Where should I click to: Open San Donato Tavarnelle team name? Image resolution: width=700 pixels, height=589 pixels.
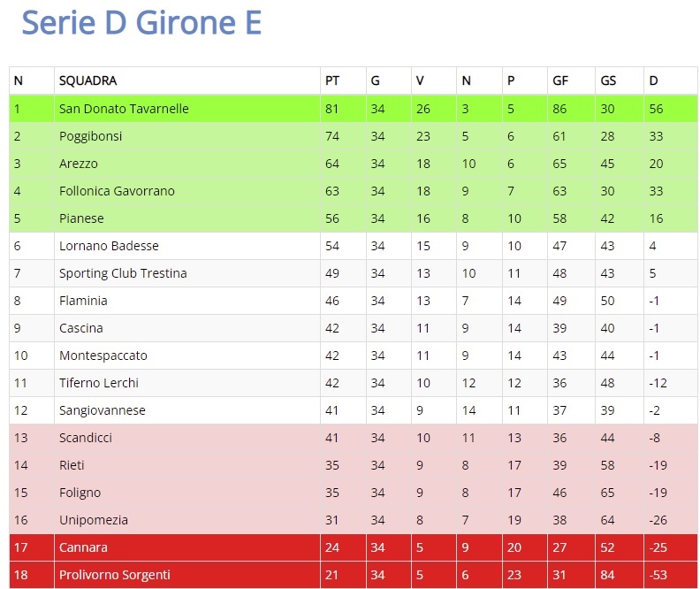pyautogui.click(x=124, y=109)
